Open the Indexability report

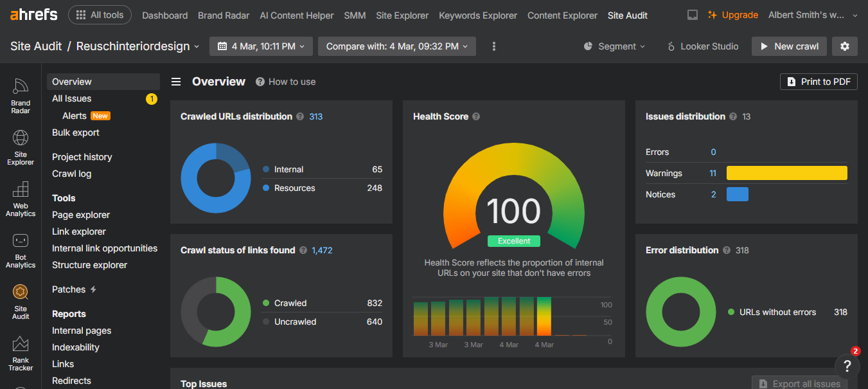(76, 347)
